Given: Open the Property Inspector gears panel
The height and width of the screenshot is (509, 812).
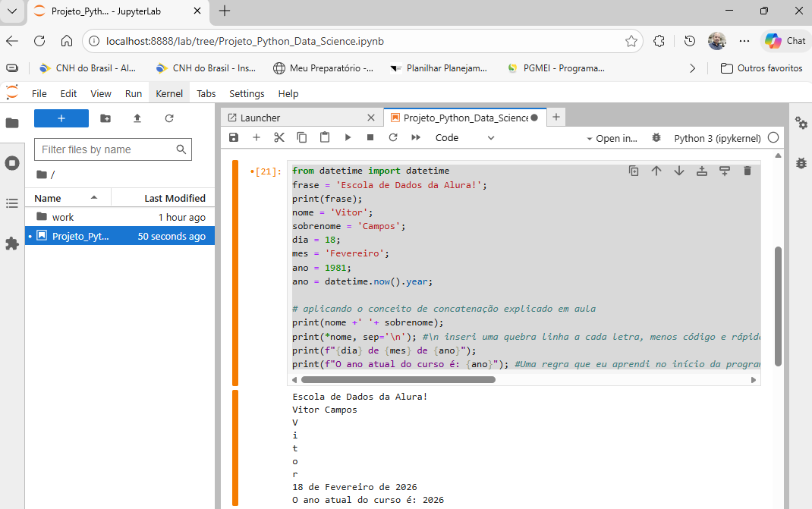Looking at the screenshot, I should (801, 123).
